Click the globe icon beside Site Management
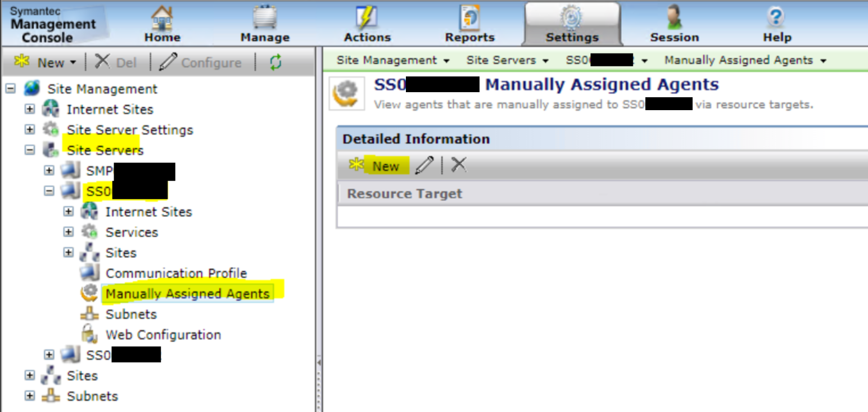The image size is (868, 412). (32, 89)
